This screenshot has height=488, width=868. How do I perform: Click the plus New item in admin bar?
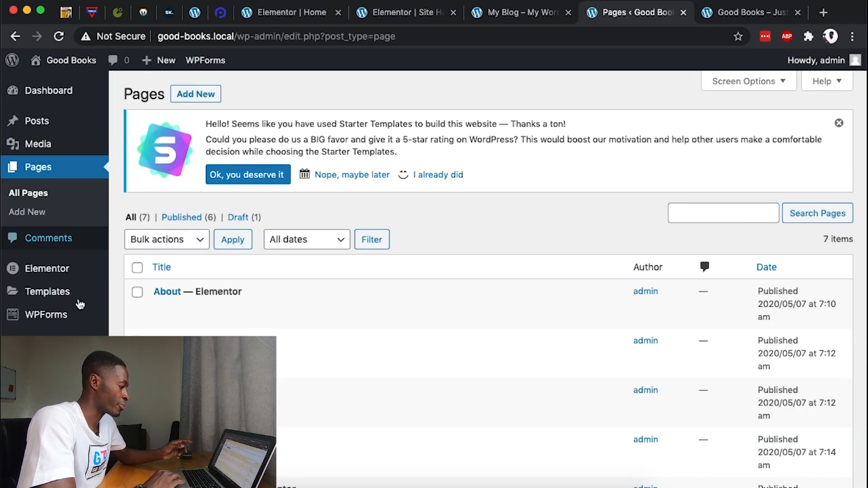click(x=158, y=60)
